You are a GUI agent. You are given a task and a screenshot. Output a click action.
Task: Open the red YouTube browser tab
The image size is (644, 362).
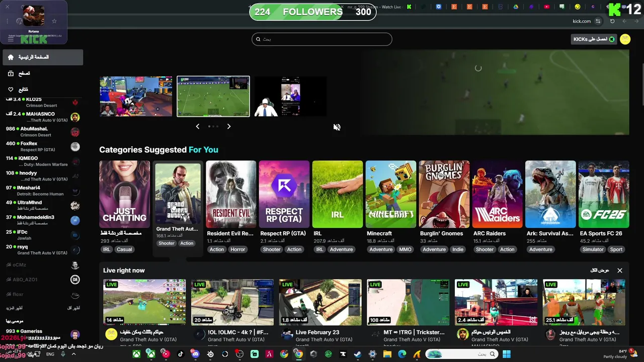(546, 7)
